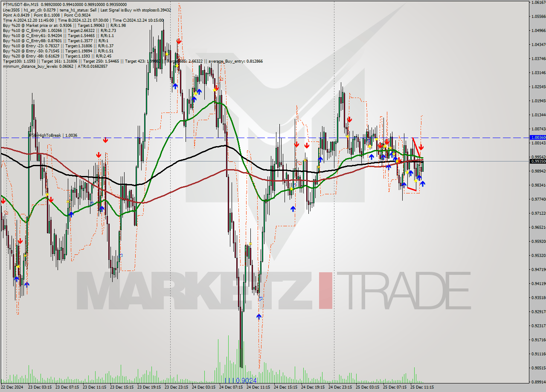Click the 1.06167 price axis label
Viewport: 546px width, 392px height.
(538, 2)
